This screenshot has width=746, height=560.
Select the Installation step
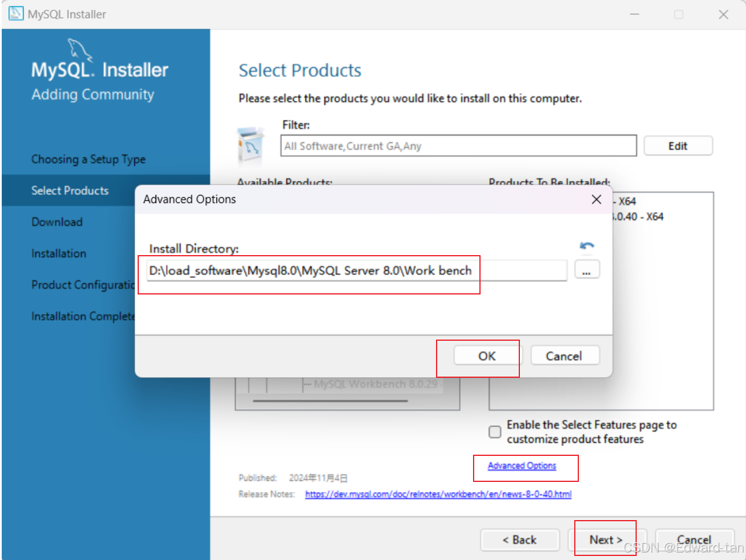[58, 253]
